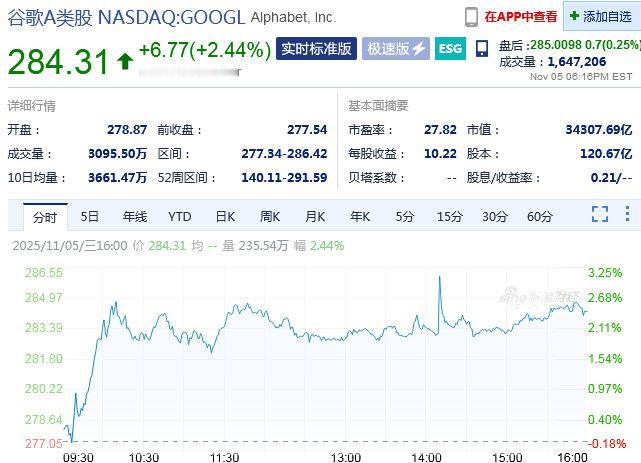This screenshot has width=641, height=463.
Task: Click the 每股收益 value 10.22
Action: tap(440, 154)
